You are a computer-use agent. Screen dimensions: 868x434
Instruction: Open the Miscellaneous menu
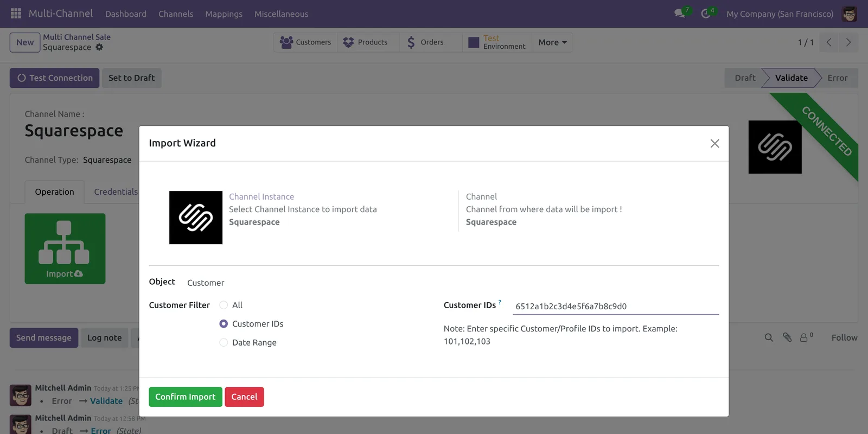click(281, 14)
